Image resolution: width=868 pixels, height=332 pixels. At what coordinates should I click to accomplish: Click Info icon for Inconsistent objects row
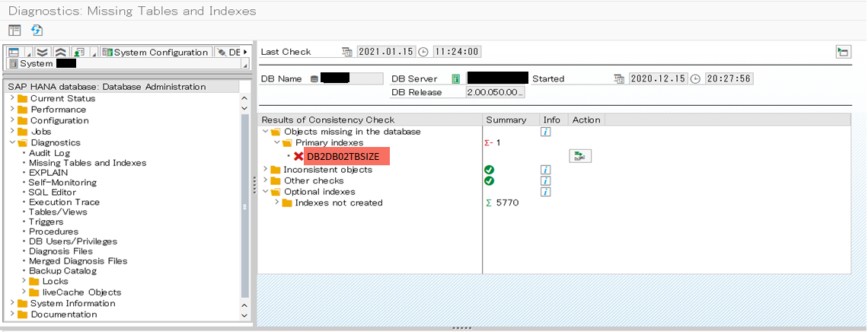coord(546,170)
